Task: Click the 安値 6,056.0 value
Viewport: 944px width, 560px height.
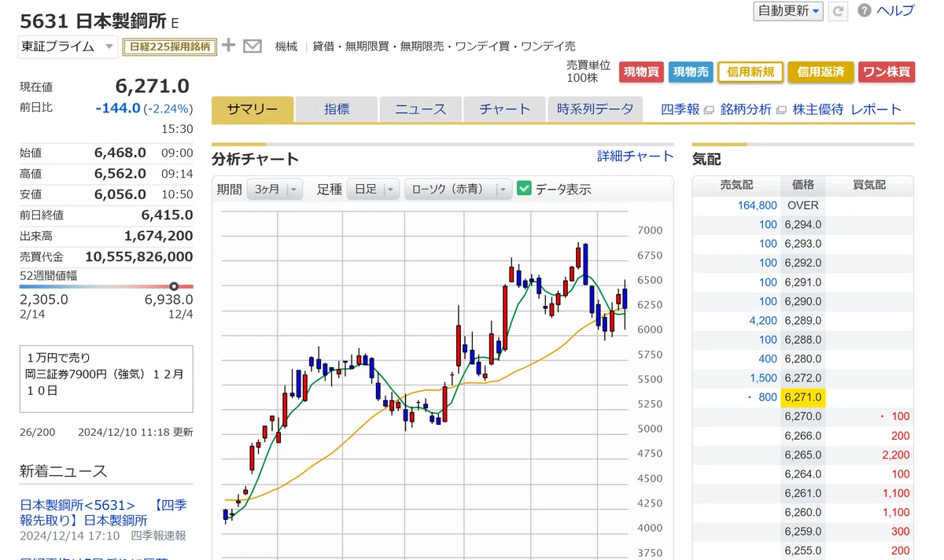Action: click(120, 194)
